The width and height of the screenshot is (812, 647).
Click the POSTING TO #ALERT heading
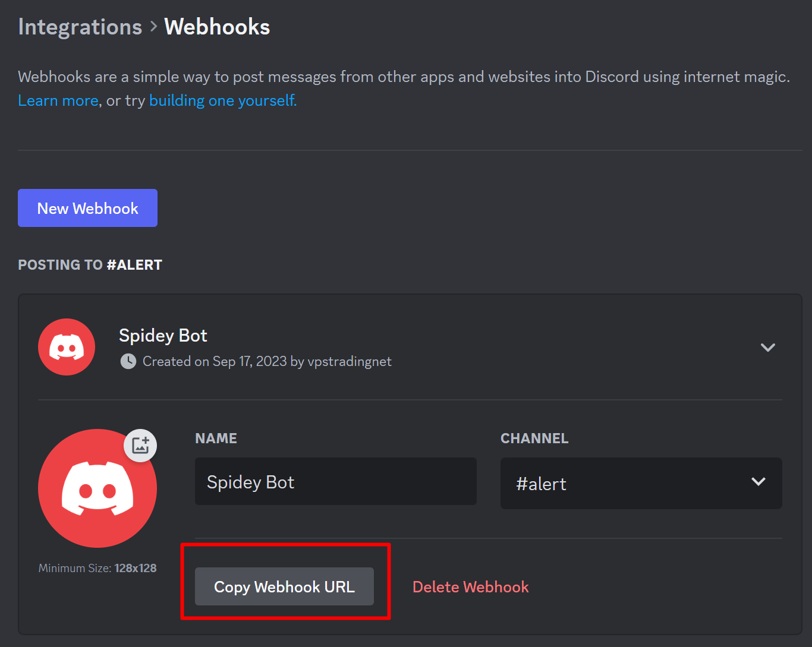(x=90, y=265)
